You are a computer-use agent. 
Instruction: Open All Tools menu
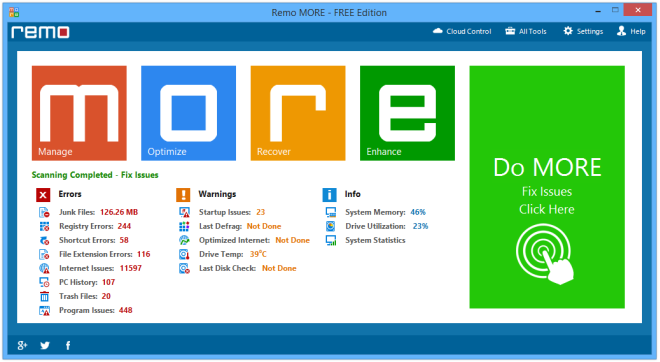pos(526,31)
